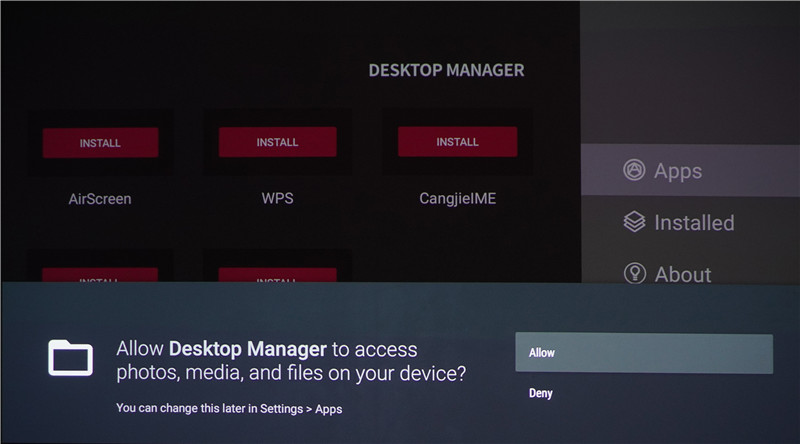
Task: Open the Installed menu item
Action: click(x=690, y=223)
